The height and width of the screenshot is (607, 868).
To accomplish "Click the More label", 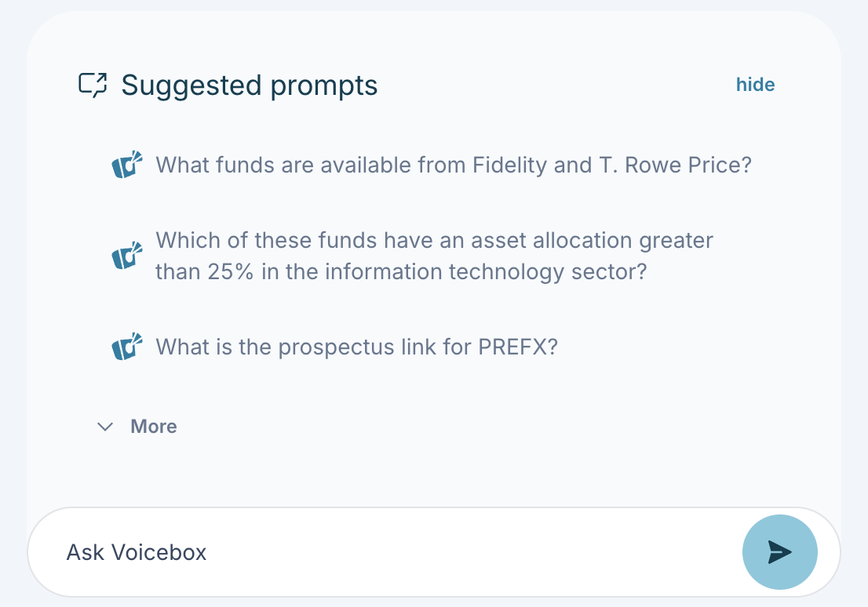I will tap(154, 427).
